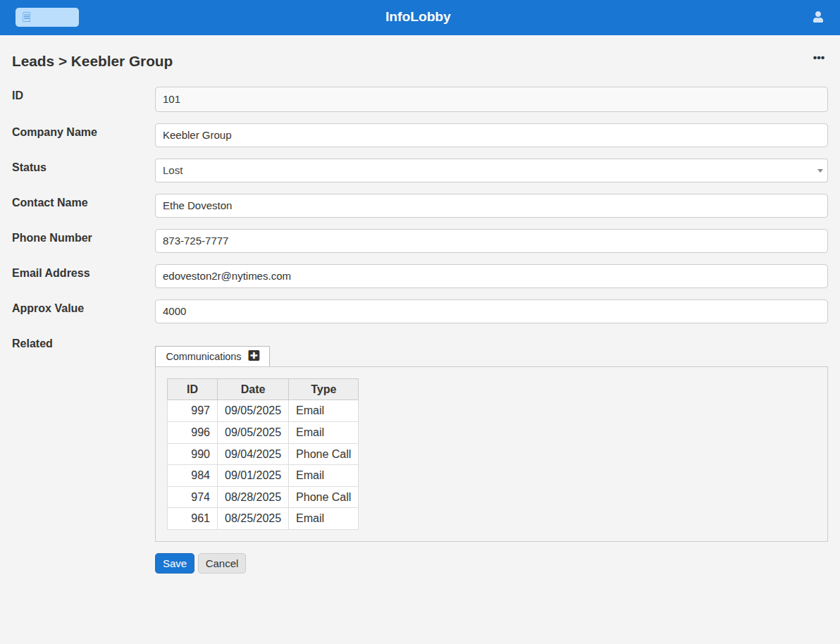This screenshot has height=644, width=840.
Task: Click the top-left menu document icon
Action: point(27,17)
